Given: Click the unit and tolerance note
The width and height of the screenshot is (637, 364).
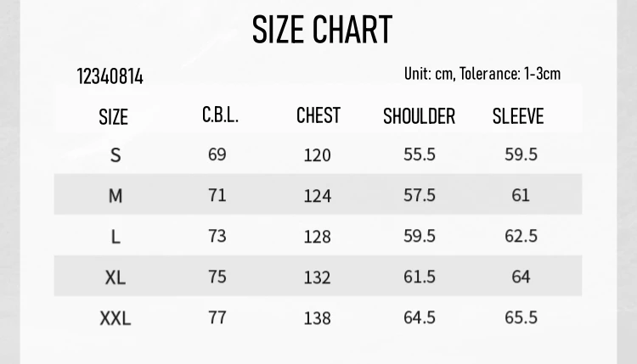Looking at the screenshot, I should (x=482, y=74).
